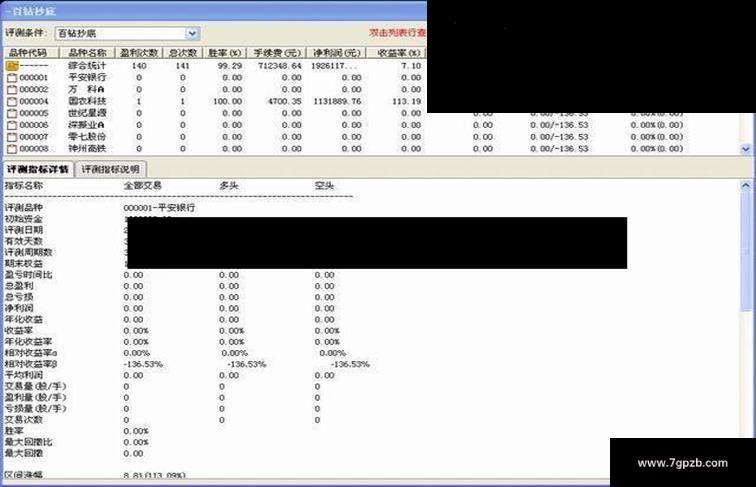Select the 神州高铁 stock row
The height and width of the screenshot is (487, 756).
coord(87,149)
